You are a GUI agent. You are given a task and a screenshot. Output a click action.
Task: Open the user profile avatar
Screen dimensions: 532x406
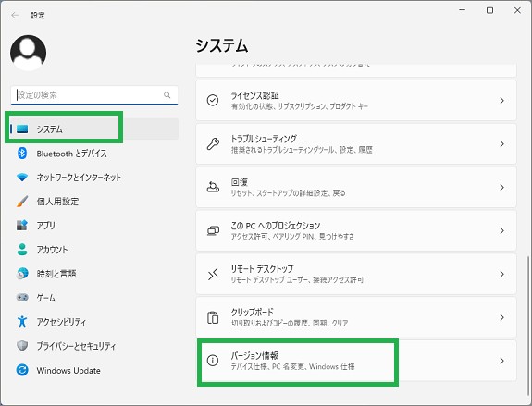click(x=28, y=53)
